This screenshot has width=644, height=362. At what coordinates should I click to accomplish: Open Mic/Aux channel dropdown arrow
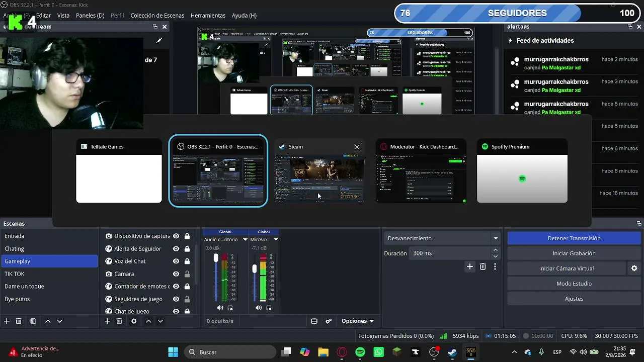coord(276,240)
